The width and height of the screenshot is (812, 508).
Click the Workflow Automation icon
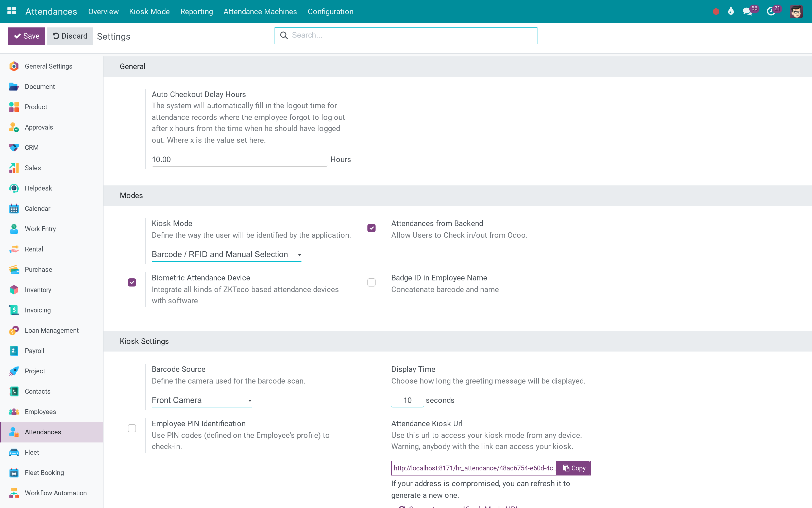coord(14,493)
